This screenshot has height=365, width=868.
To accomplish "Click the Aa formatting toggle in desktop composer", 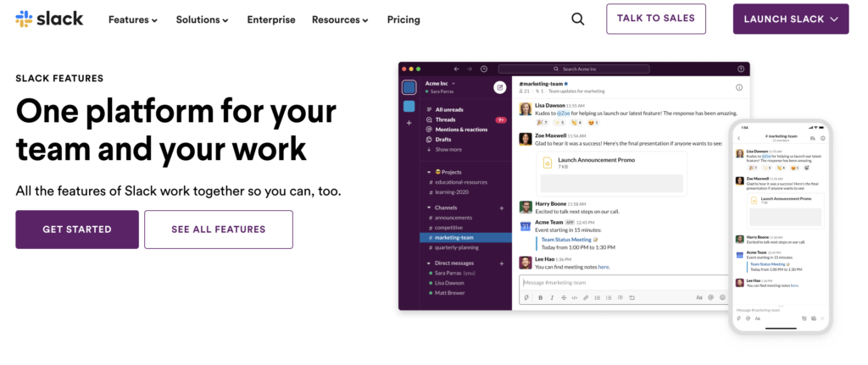I will [699, 297].
